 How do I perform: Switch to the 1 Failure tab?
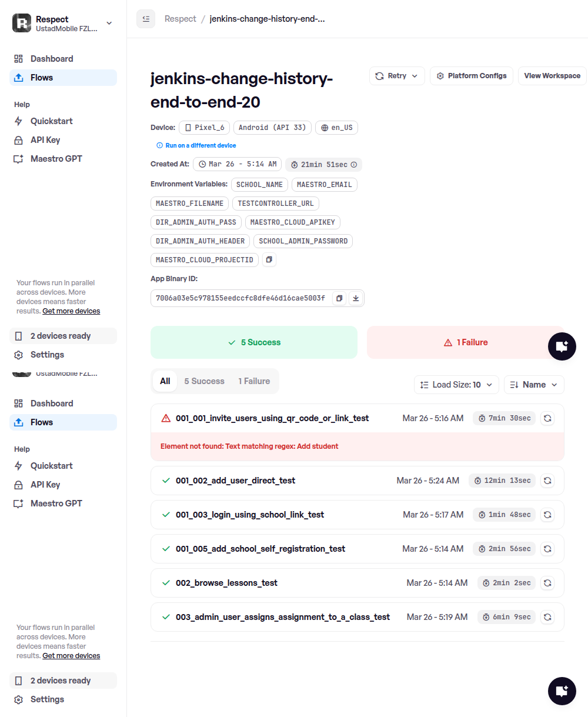point(254,381)
